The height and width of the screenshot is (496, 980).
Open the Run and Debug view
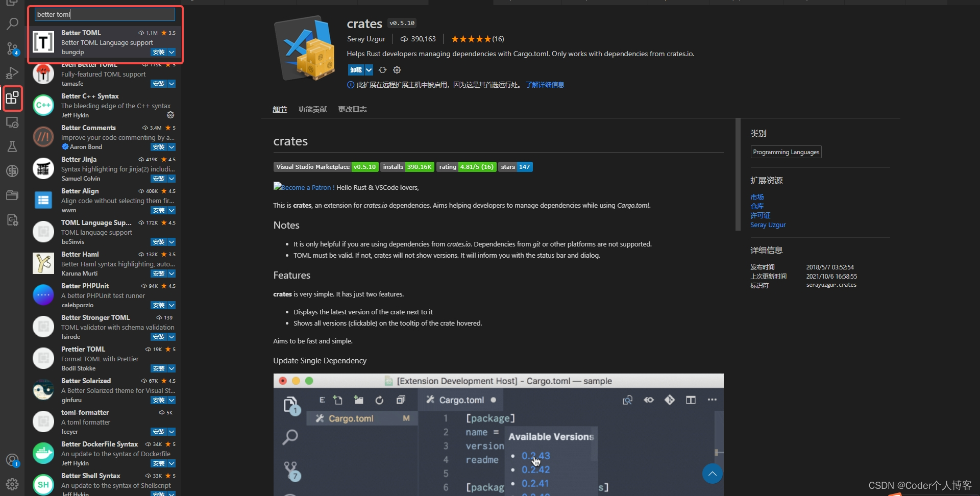(x=12, y=73)
